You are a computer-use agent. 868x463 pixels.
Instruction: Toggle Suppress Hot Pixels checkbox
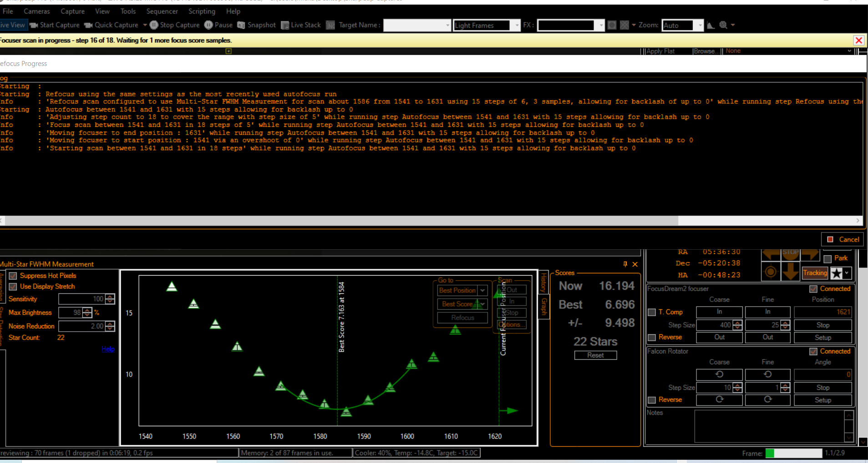(x=13, y=276)
